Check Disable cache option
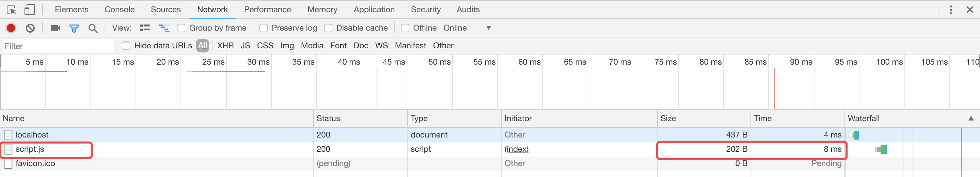 tap(328, 28)
